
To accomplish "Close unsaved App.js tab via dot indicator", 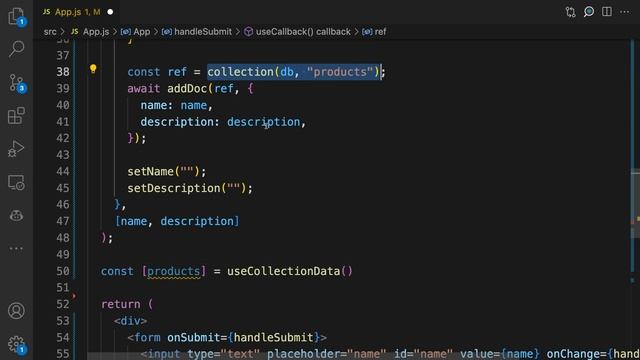I will click(110, 12).
